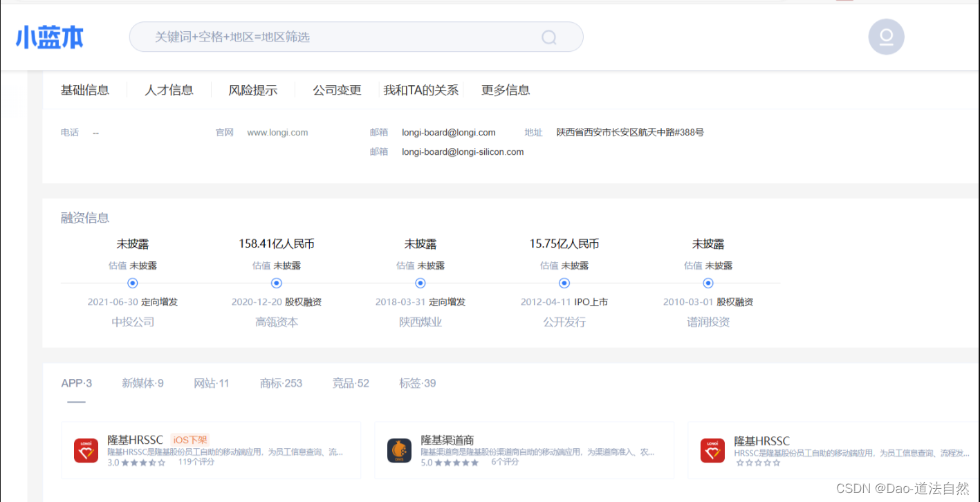
Task: Open the 隆基渠道商 app icon
Action: [400, 451]
